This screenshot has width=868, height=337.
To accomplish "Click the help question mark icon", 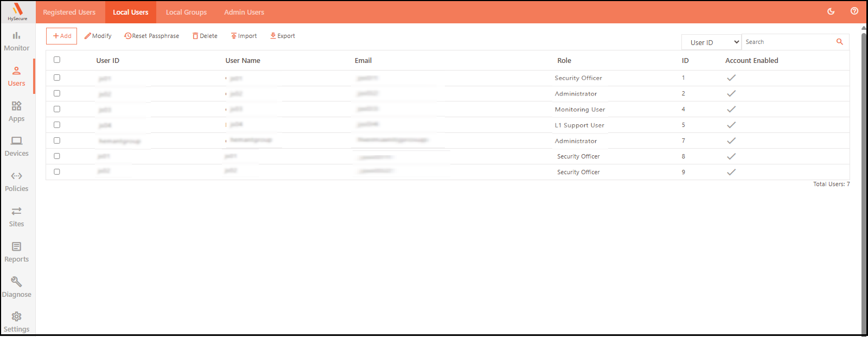I will (854, 11).
